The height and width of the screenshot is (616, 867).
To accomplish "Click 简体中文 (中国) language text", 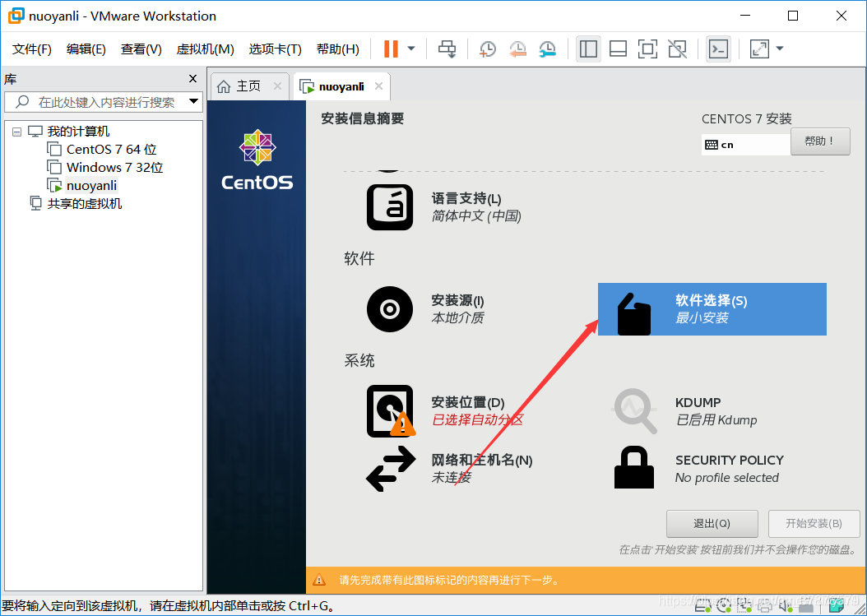I will pyautogui.click(x=476, y=215).
